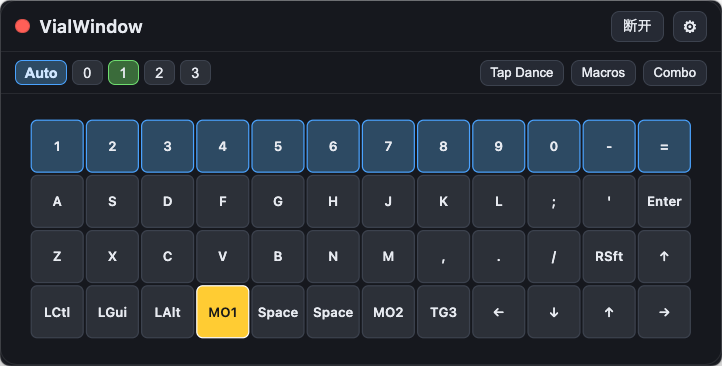The image size is (722, 366).
Task: Open settings via the gear icon
Action: point(689,27)
